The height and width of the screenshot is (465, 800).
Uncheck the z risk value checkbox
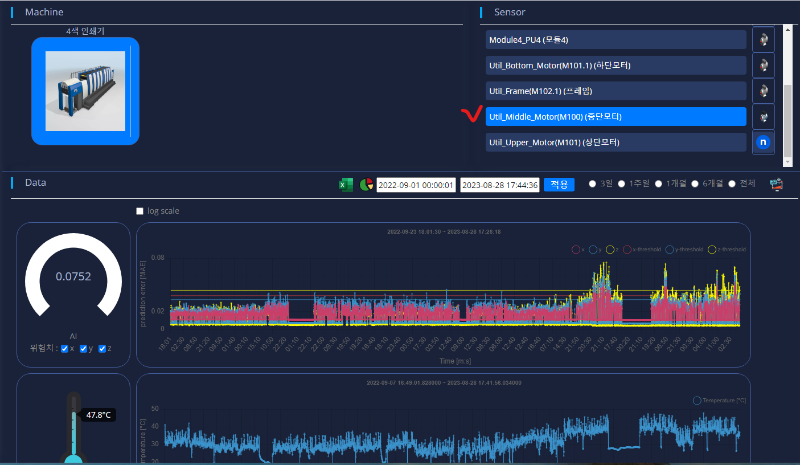pyautogui.click(x=102, y=349)
